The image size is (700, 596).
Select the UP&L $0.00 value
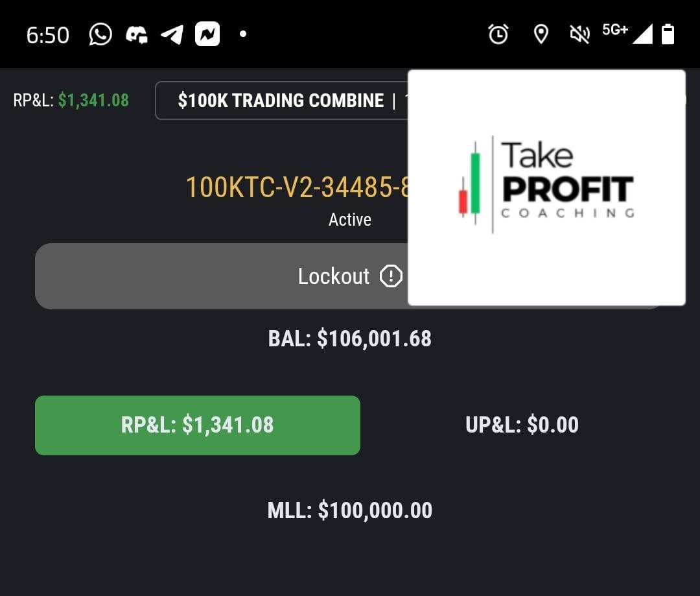click(522, 425)
